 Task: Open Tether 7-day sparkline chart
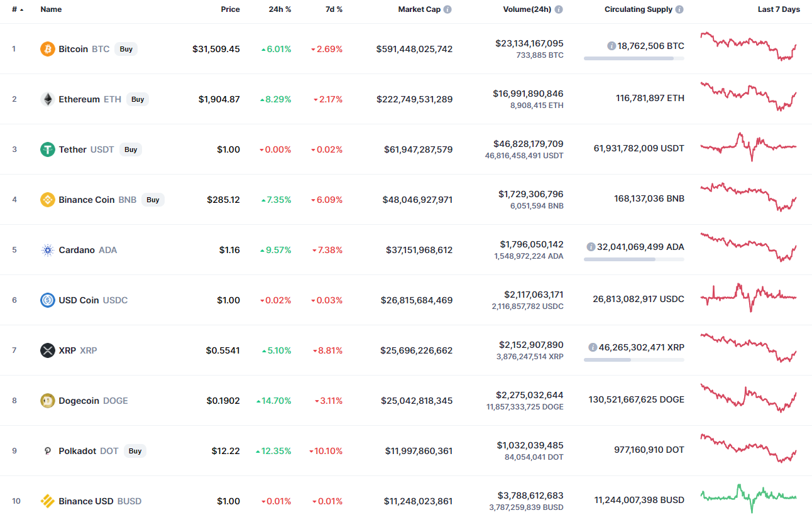point(749,147)
